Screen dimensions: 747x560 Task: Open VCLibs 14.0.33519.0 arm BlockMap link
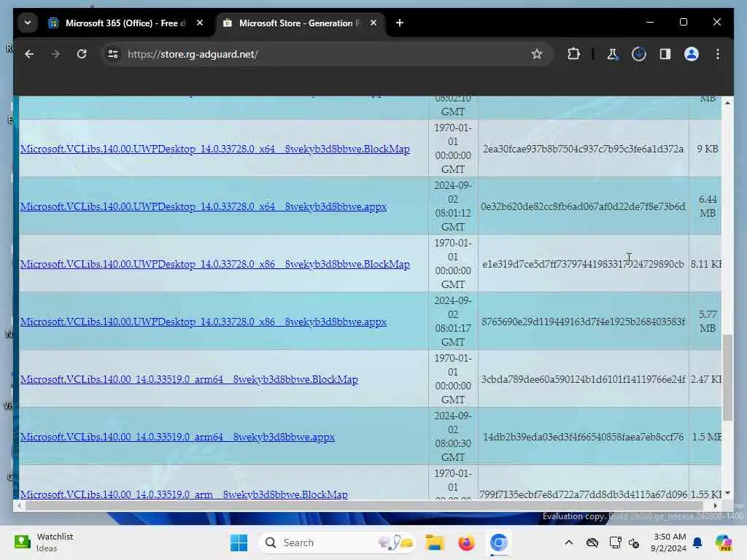click(184, 494)
